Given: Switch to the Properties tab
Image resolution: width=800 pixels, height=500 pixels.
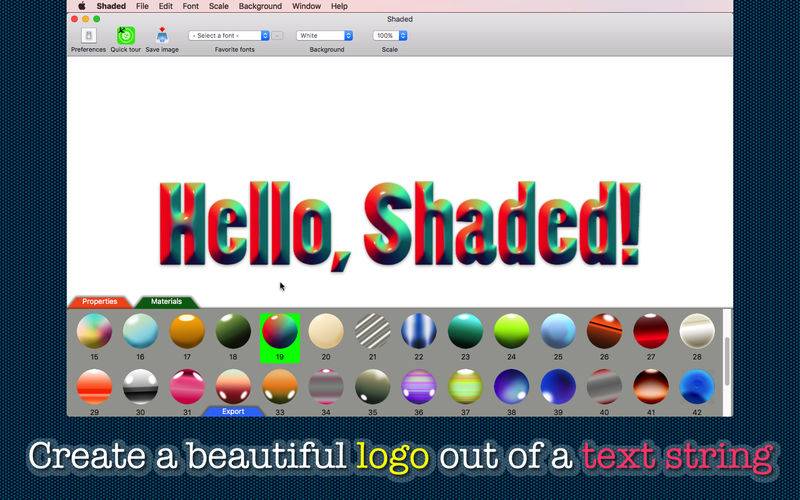Looking at the screenshot, I should tap(99, 302).
